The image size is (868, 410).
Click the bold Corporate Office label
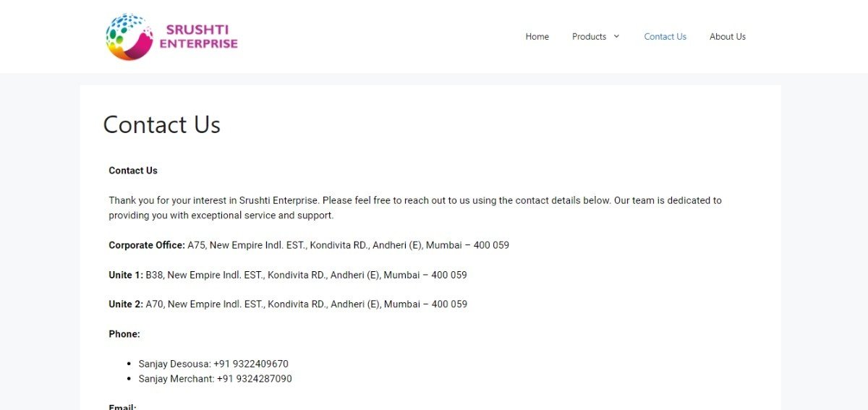[x=147, y=245]
